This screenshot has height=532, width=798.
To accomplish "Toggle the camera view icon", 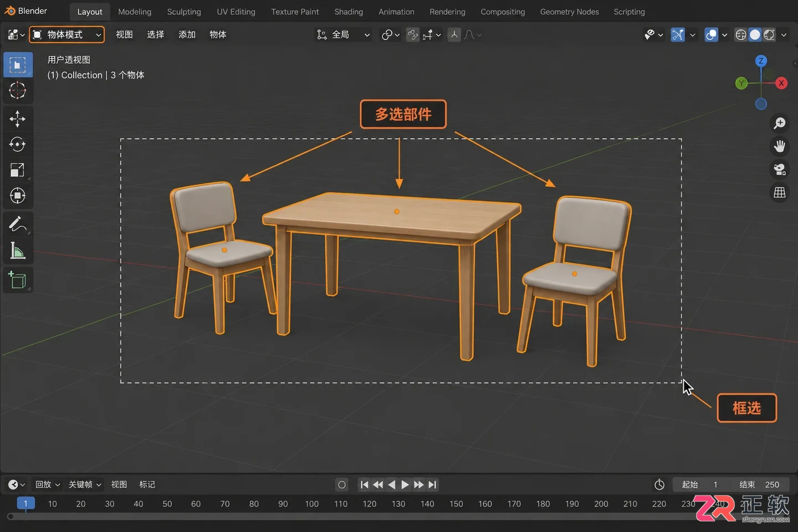I will coord(780,170).
